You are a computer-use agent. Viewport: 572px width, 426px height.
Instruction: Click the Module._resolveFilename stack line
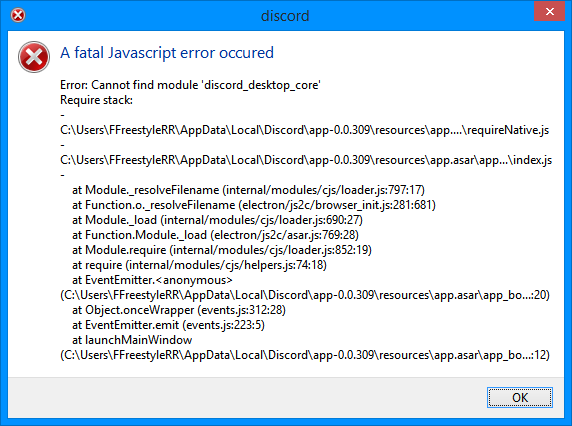click(248, 190)
